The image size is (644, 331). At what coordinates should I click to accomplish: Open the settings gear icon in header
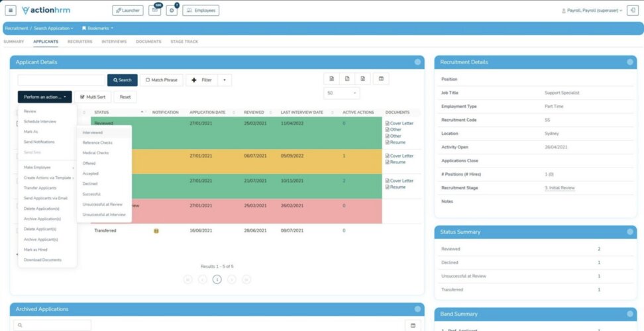pos(172,11)
